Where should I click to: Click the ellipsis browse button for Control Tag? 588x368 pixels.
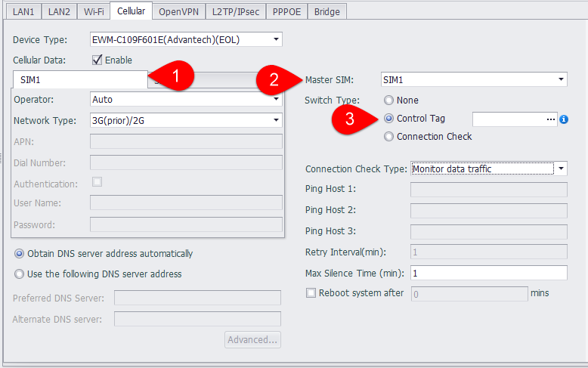(x=550, y=119)
